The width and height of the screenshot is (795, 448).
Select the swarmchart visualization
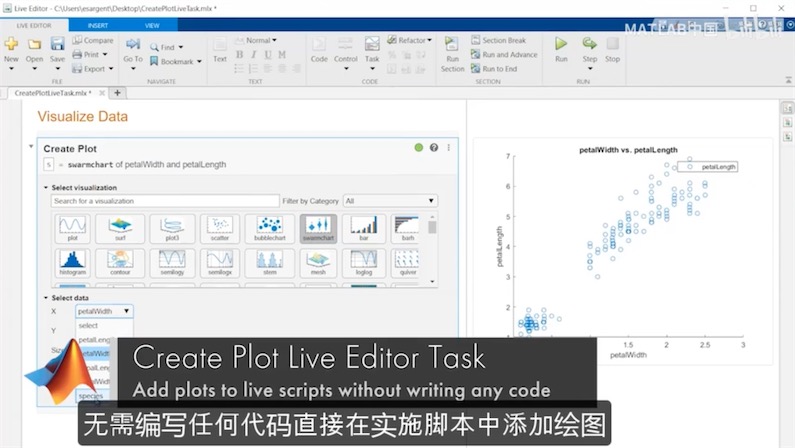click(318, 229)
